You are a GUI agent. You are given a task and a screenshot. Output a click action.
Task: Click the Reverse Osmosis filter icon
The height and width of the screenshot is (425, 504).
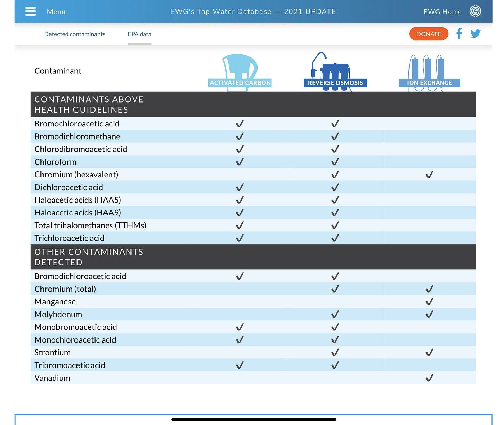[335, 72]
